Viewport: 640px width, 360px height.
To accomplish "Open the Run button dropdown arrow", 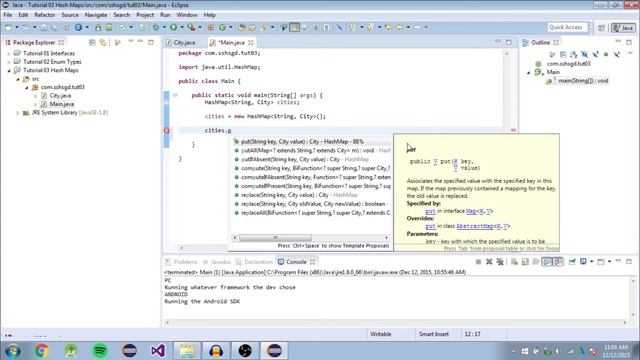I will click(x=182, y=27).
